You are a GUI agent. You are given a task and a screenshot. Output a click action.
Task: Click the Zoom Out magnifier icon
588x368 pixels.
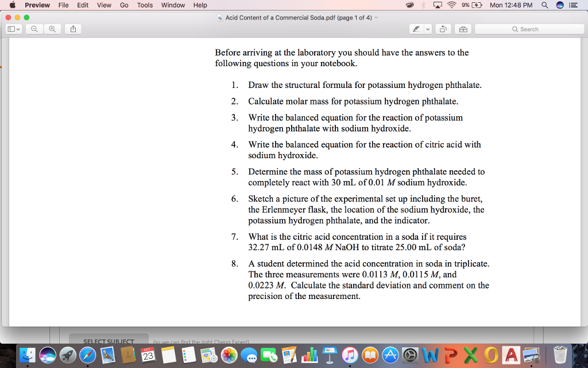tap(34, 29)
